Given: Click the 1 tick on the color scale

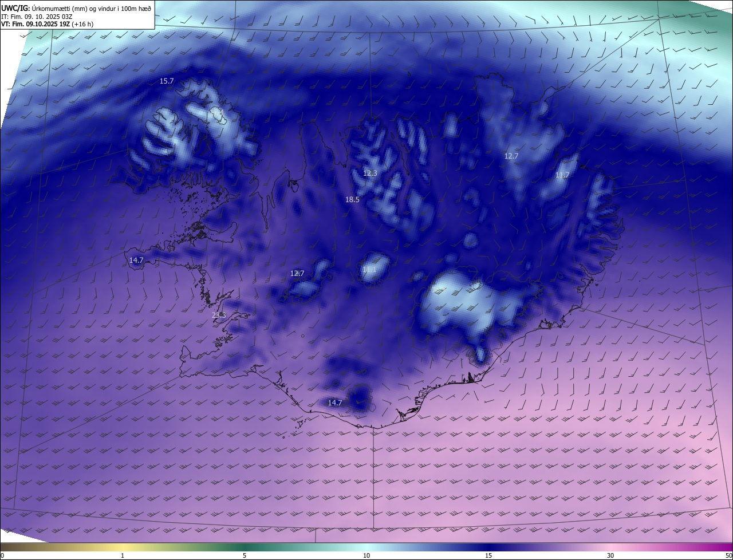Looking at the screenshot, I should pyautogui.click(x=123, y=555).
